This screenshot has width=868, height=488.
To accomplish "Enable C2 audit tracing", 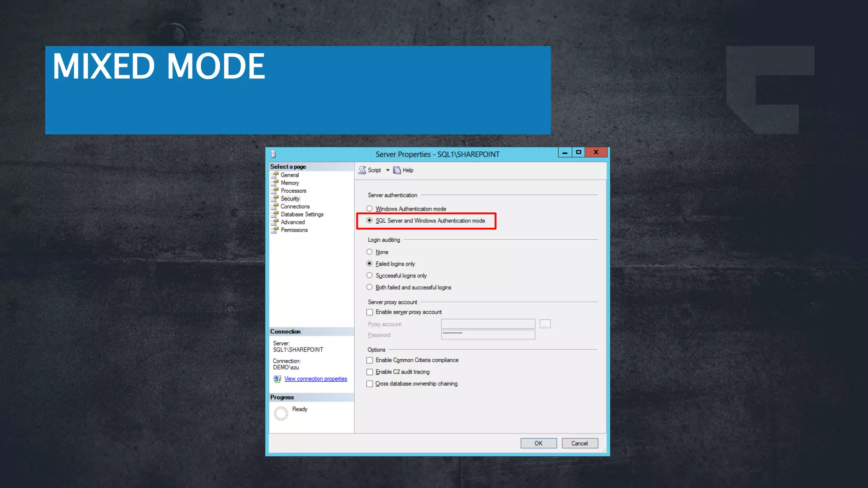I will pos(370,372).
